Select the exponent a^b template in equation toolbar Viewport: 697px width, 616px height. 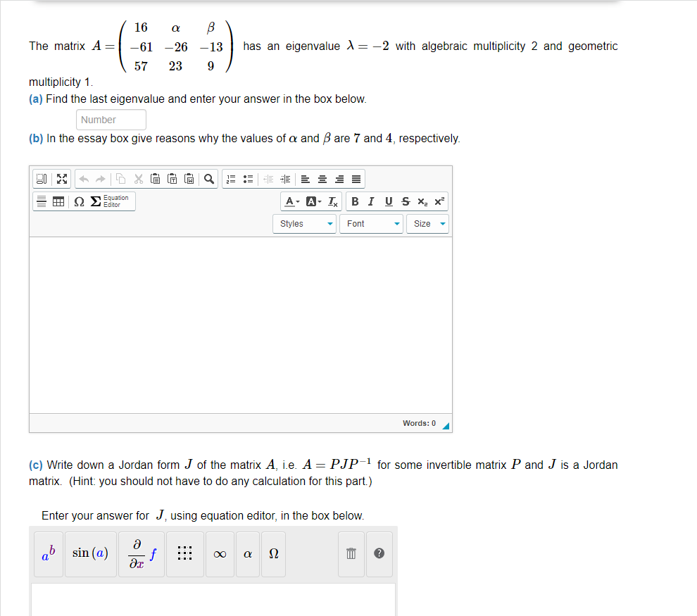point(48,554)
